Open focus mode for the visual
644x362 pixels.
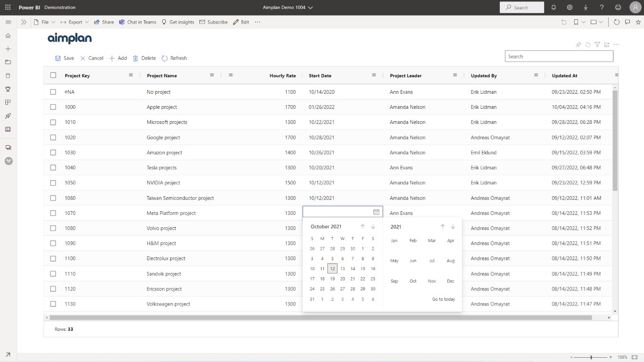(x=607, y=45)
